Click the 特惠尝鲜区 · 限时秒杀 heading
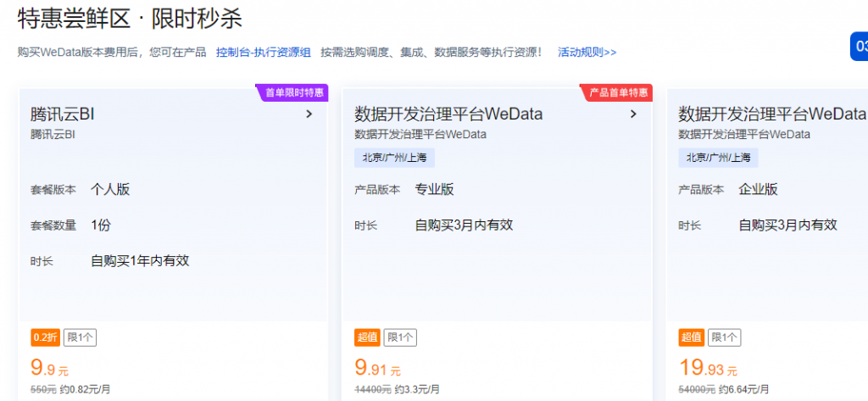Viewport: 868px width, 401px height. point(130,19)
